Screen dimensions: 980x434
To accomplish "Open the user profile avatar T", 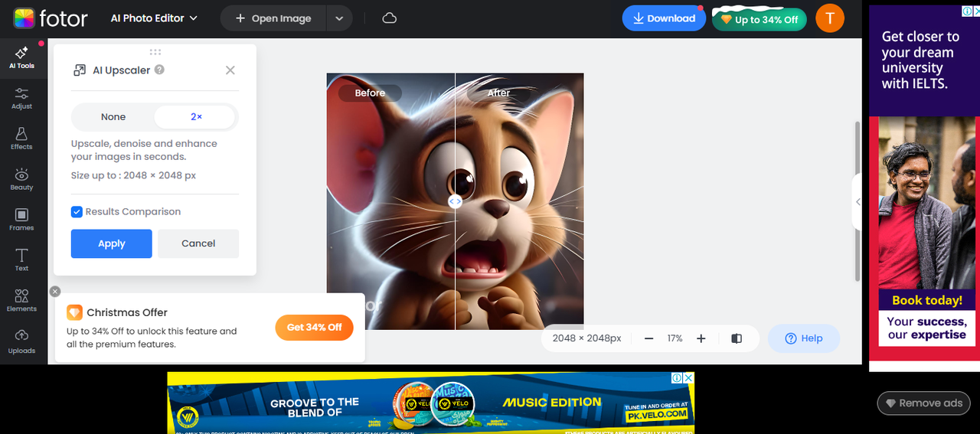I will (x=830, y=18).
